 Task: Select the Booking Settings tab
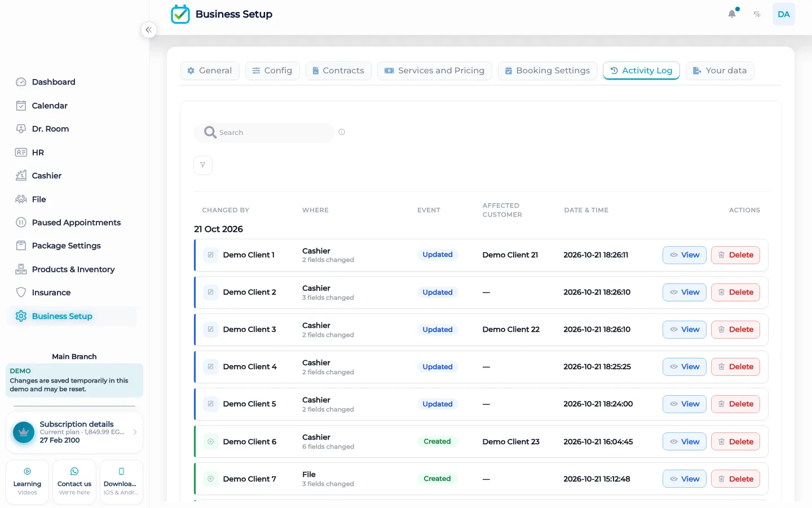(548, 71)
